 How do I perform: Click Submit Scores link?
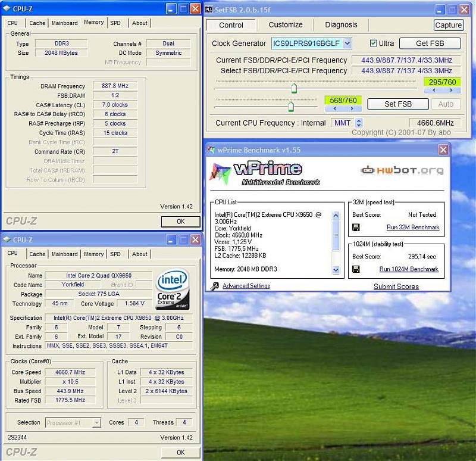[x=396, y=286]
